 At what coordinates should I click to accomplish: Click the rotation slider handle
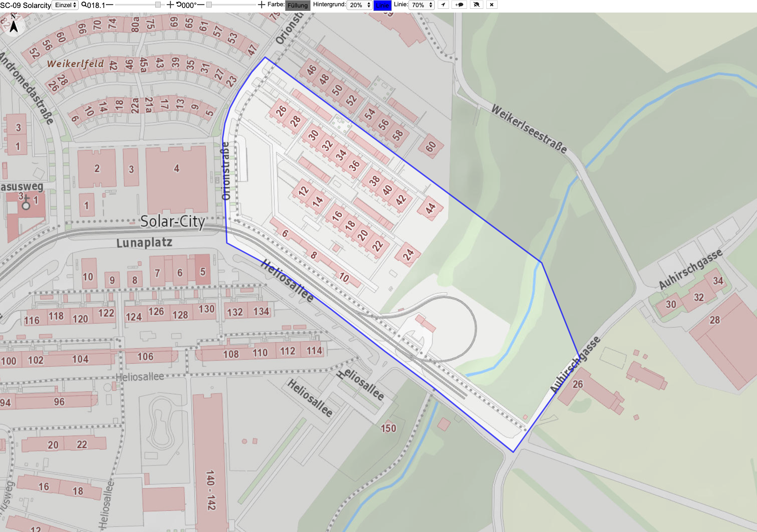coord(209,5)
